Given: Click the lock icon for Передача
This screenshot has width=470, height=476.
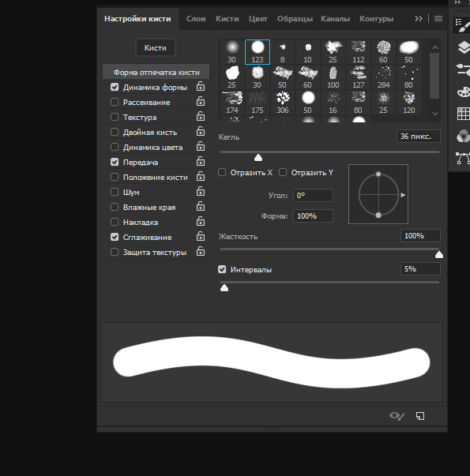Looking at the screenshot, I should click(x=200, y=161).
